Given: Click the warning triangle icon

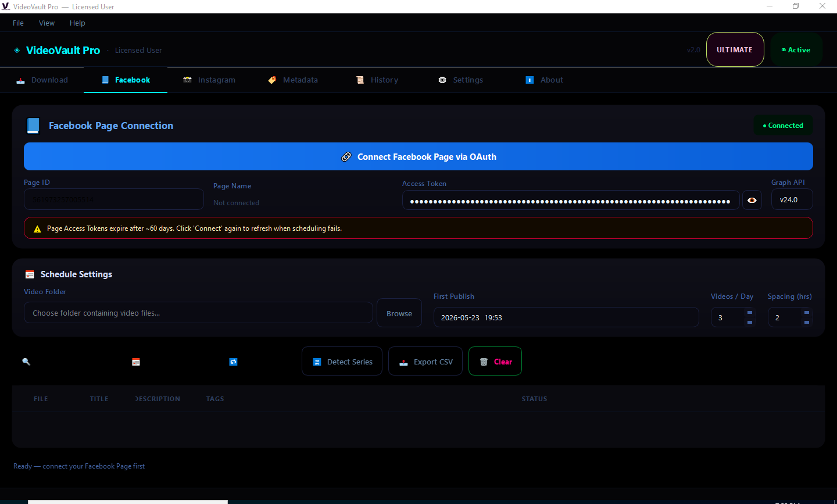Looking at the screenshot, I should [x=37, y=229].
